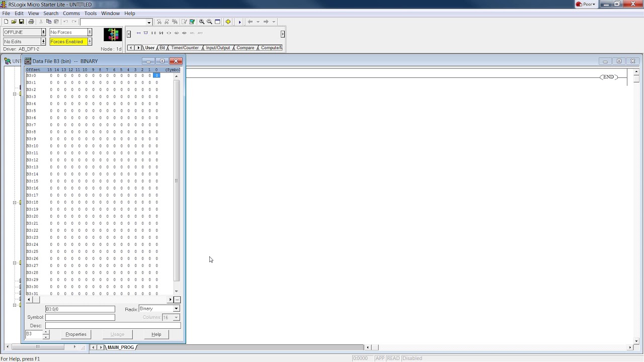Click the minus split button beside horizontal scrollbar
Image resolution: width=644 pixels, height=362 pixels.
coord(177,299)
